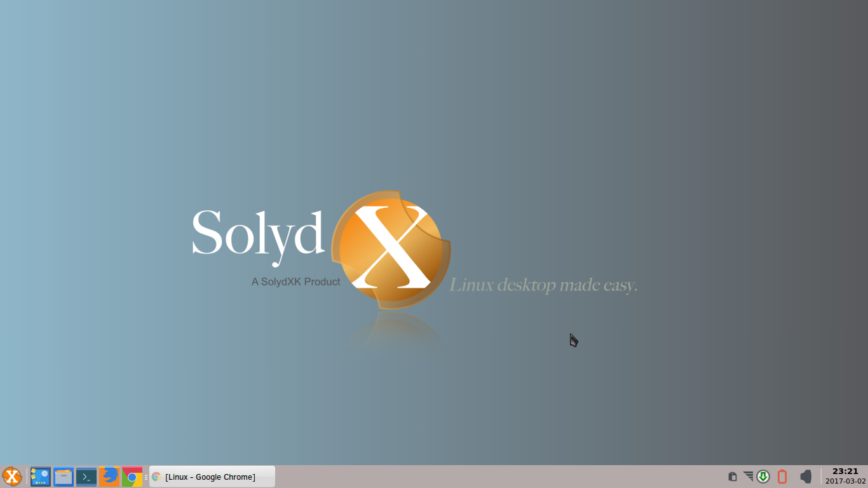Click the Show Desktop launcher

(41, 477)
